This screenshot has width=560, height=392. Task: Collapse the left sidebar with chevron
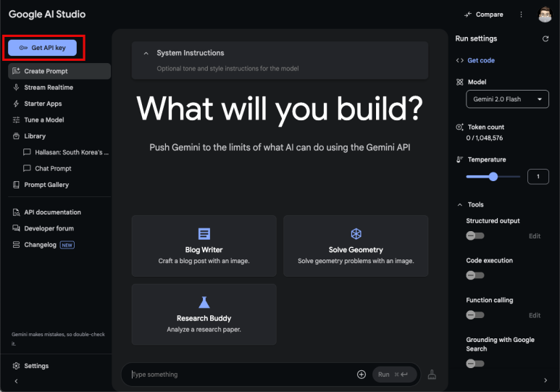point(16,381)
